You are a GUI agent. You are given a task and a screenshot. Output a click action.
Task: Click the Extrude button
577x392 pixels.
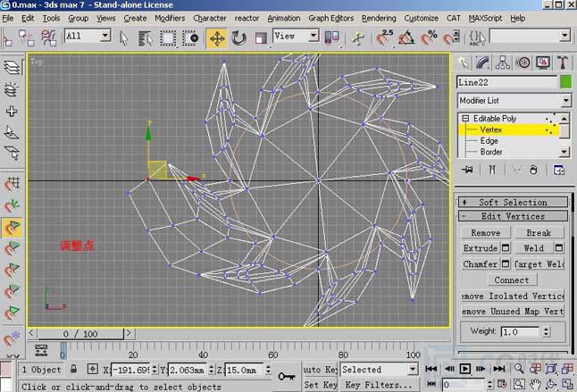[481, 248]
